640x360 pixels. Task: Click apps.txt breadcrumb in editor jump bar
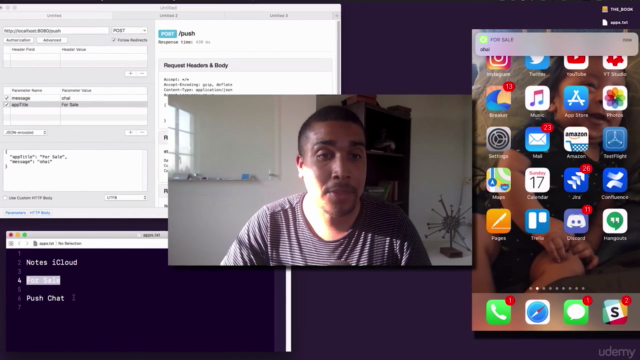click(44, 243)
